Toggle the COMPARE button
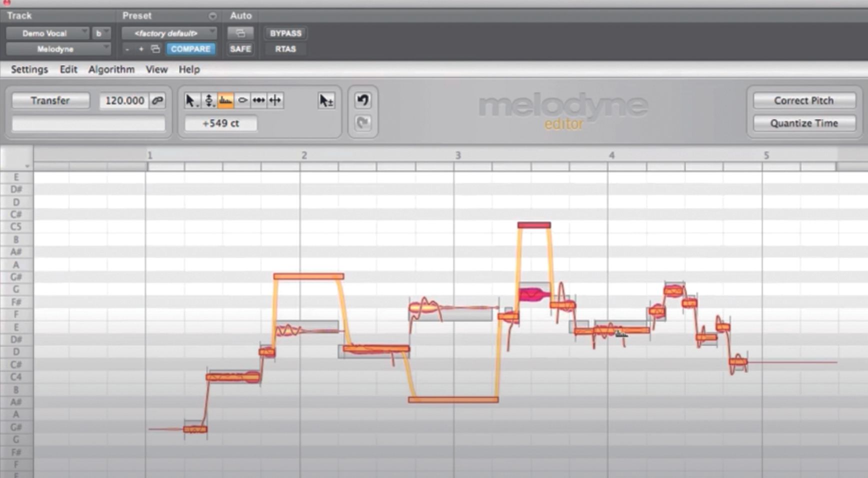 pyautogui.click(x=190, y=49)
